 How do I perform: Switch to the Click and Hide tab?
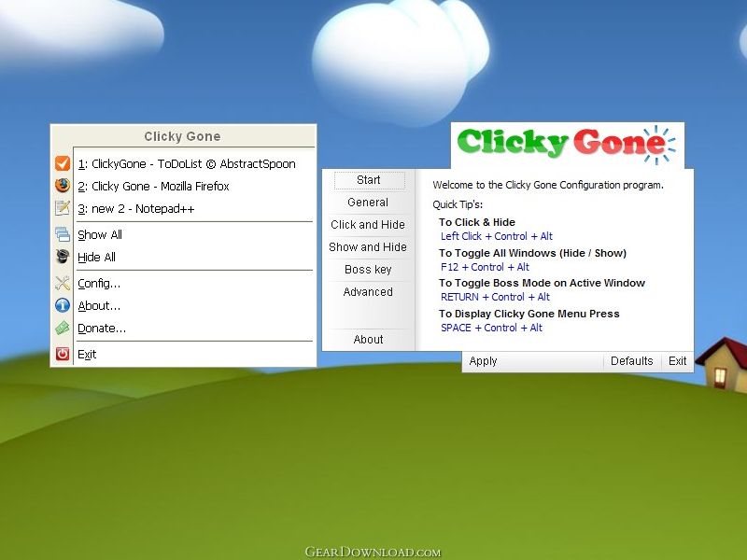click(x=368, y=225)
